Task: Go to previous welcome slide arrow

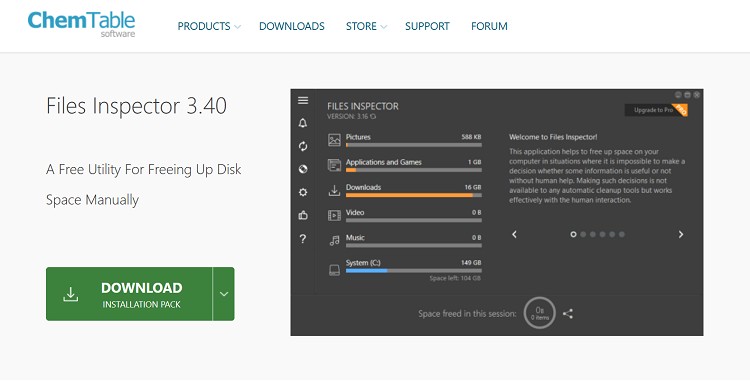Action: pos(515,234)
